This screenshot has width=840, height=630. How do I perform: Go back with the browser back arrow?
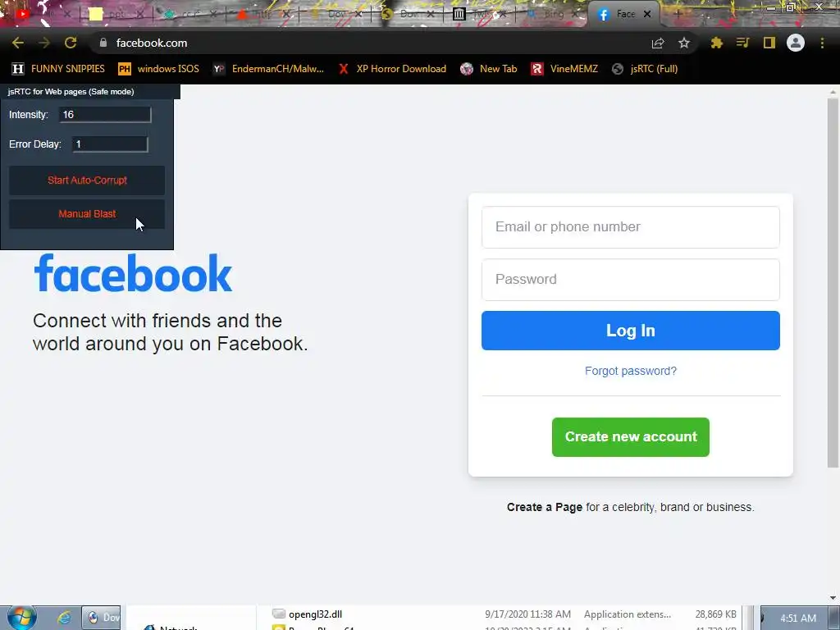(x=18, y=43)
